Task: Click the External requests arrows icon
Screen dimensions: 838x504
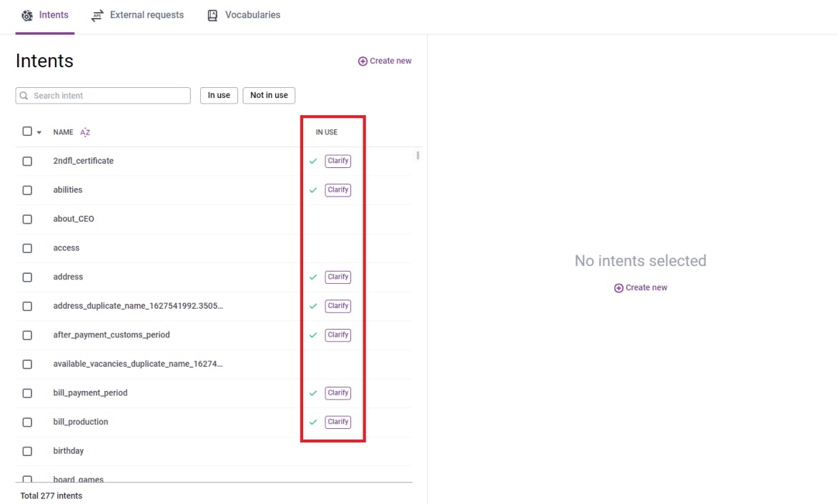Action: [97, 15]
